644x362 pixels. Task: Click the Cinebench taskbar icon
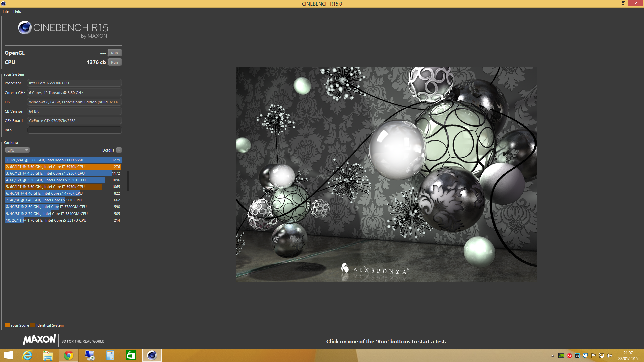coord(152,355)
